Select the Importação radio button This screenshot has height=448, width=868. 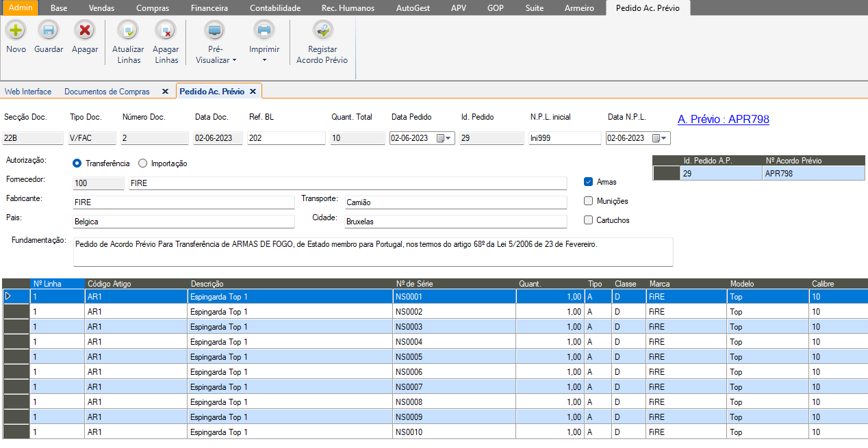pos(143,163)
